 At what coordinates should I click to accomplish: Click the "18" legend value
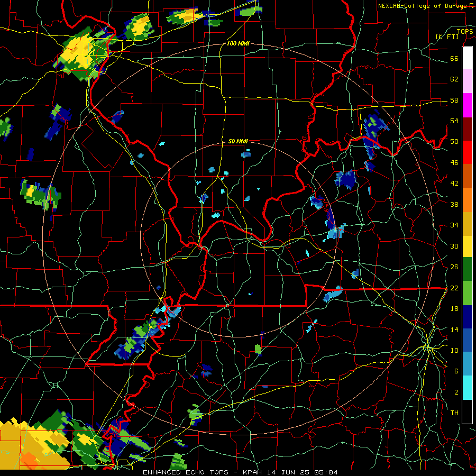454,309
